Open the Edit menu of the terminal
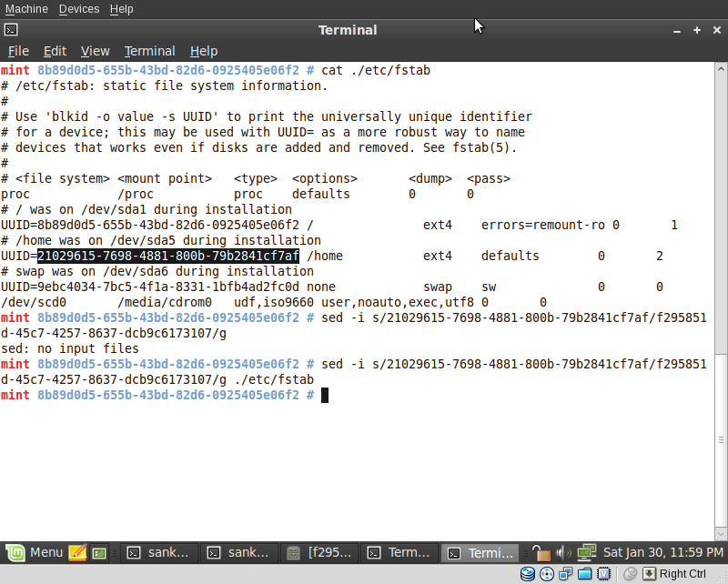 55,51
